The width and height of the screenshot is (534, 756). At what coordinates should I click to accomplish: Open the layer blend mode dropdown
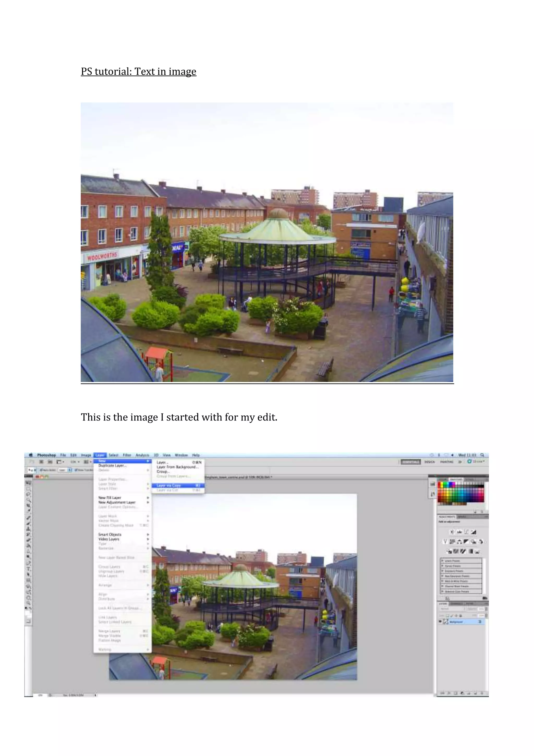(452, 609)
